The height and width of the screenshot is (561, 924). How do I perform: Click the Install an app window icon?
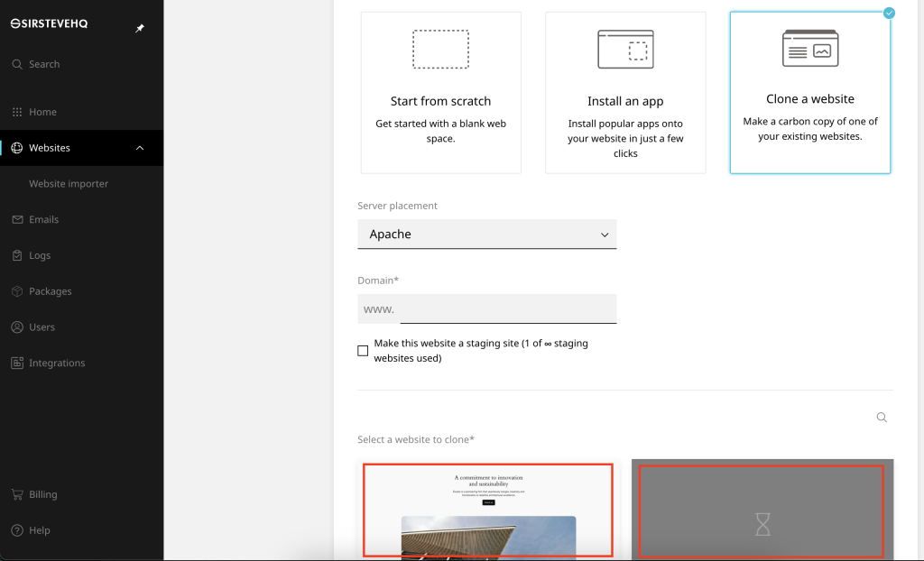coord(625,50)
